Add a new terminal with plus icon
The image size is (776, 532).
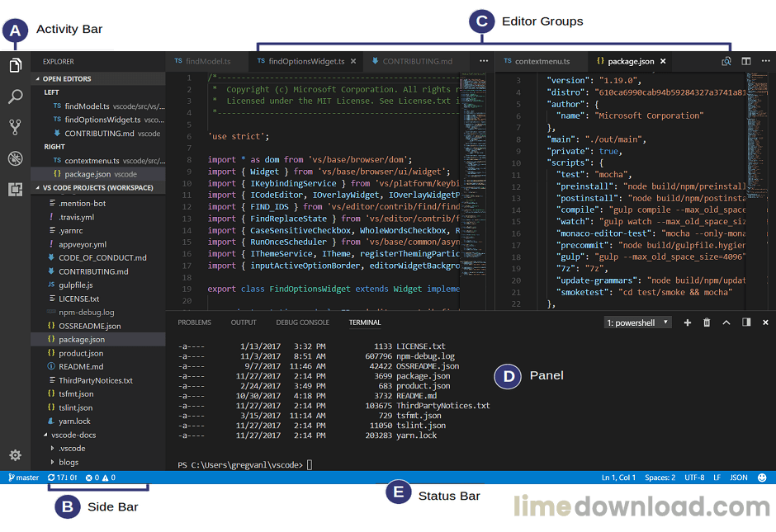[688, 322]
